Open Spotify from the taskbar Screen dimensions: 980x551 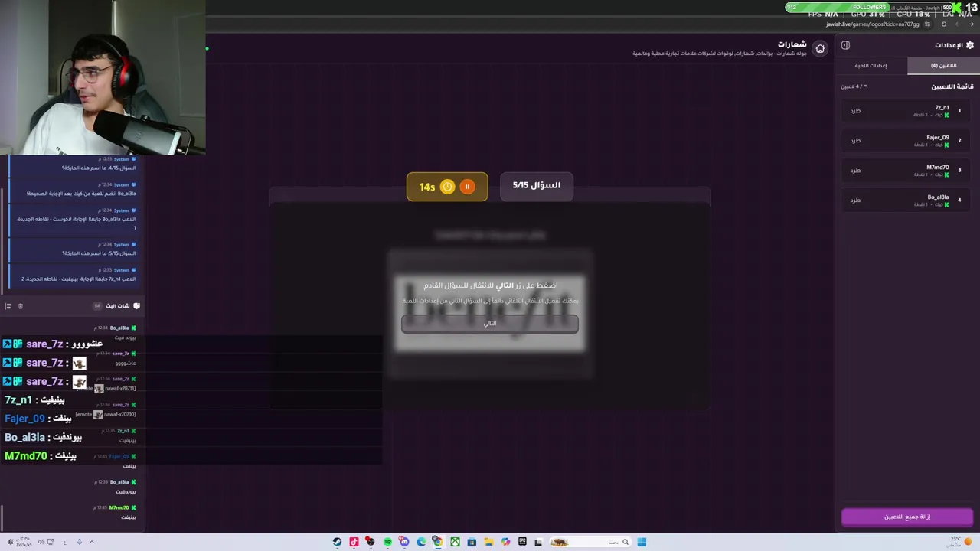(387, 542)
